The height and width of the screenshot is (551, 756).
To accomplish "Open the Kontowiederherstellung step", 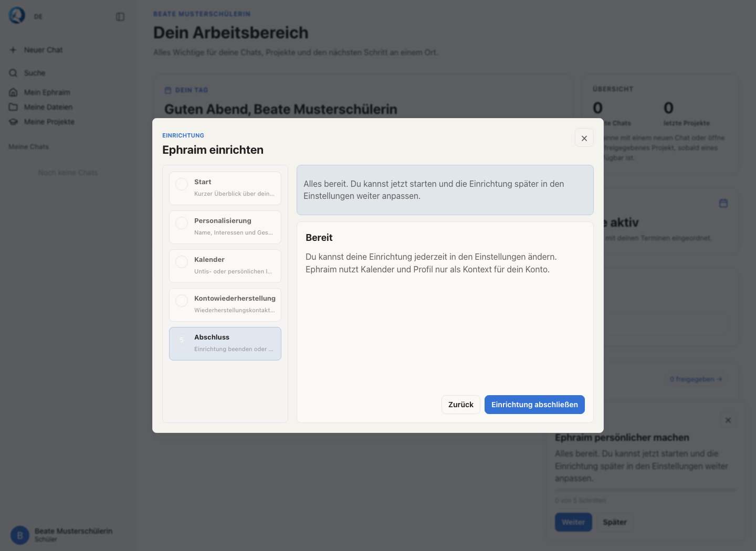I will tap(225, 305).
